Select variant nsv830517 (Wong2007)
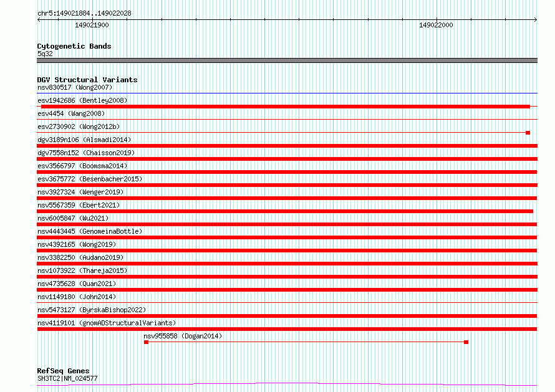This screenshot has width=555, height=392. tap(75, 87)
